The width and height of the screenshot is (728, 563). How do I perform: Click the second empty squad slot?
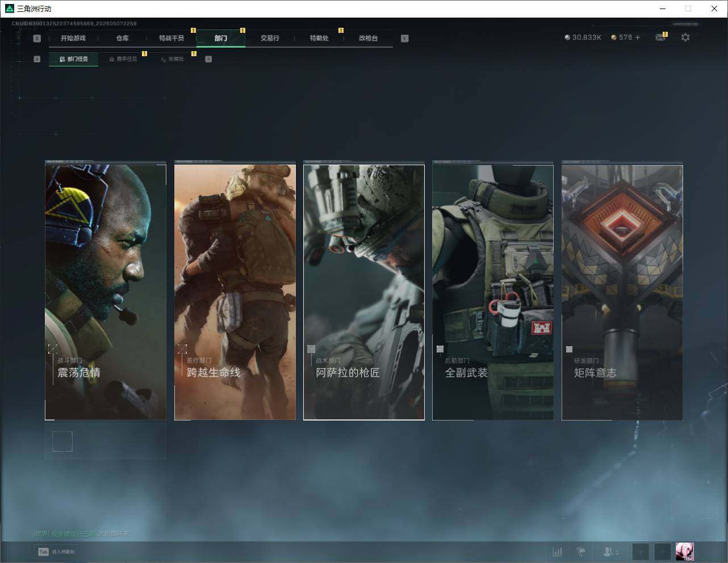pyautogui.click(x=663, y=552)
